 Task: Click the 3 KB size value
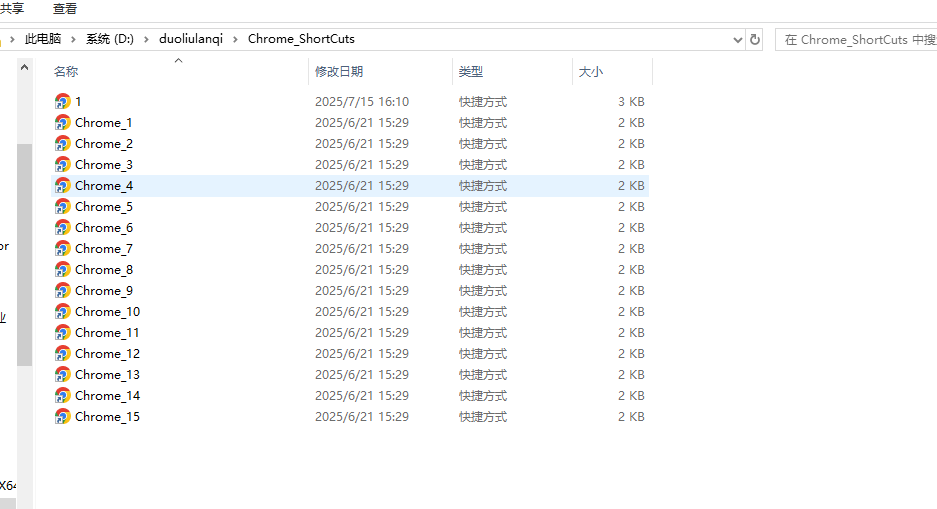(x=631, y=102)
